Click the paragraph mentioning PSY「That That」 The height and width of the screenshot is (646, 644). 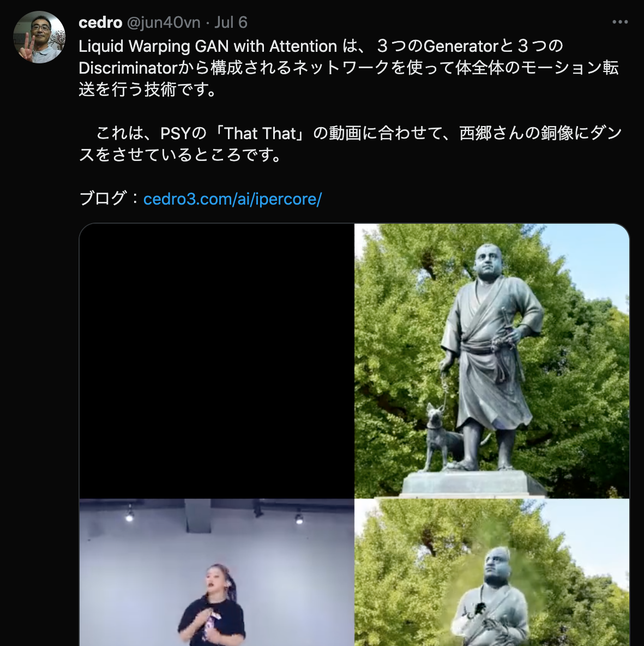point(350,144)
